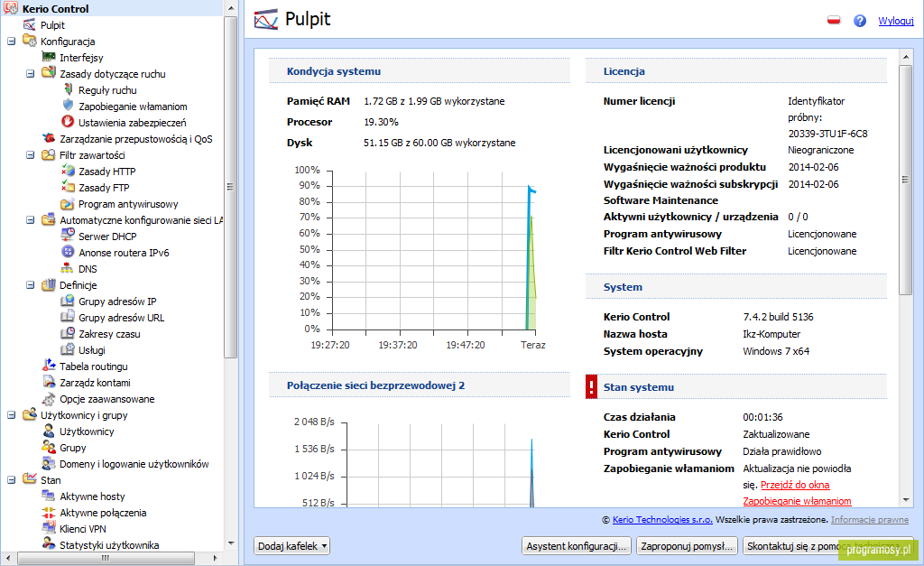Collapse the Stan tree node
924x566 pixels.
(x=11, y=480)
